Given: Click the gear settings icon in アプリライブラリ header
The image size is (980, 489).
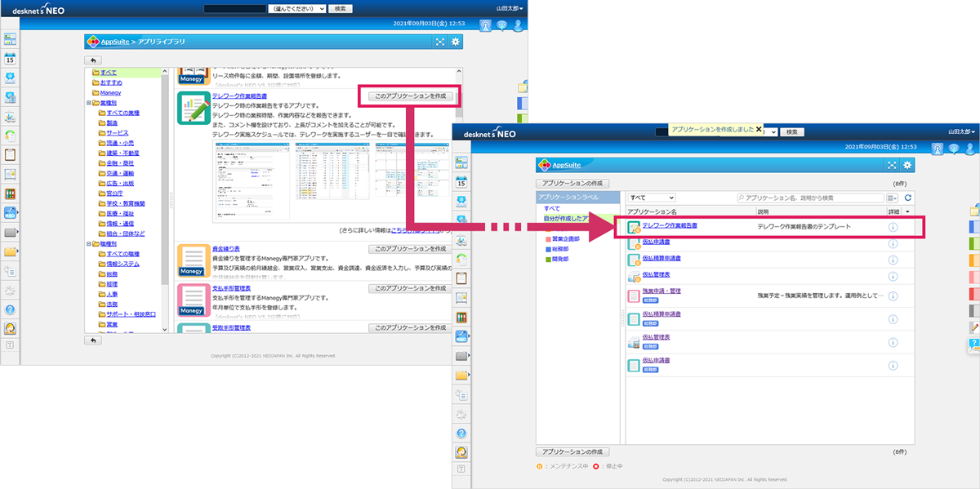Looking at the screenshot, I should point(456,42).
